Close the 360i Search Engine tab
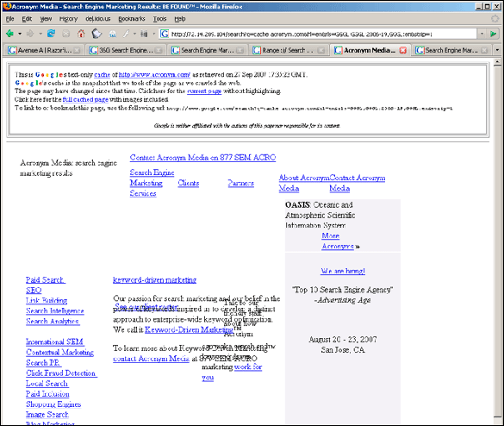This screenshot has width=504, height=426. (159, 50)
